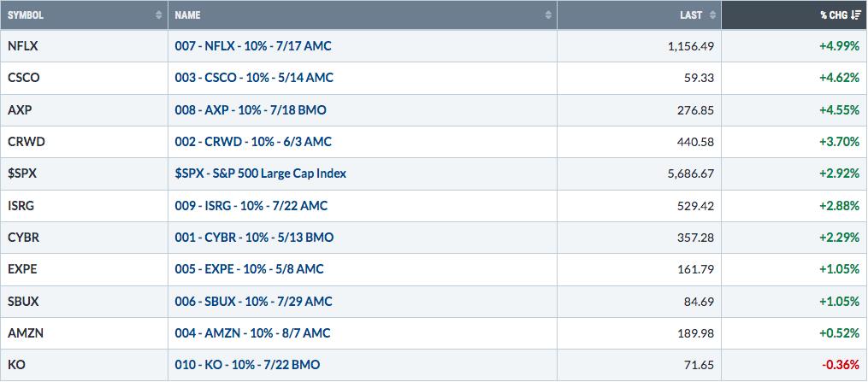
Task: Open the 005 - EXPE - 10% - 5/8 AMC link
Action: 249,269
